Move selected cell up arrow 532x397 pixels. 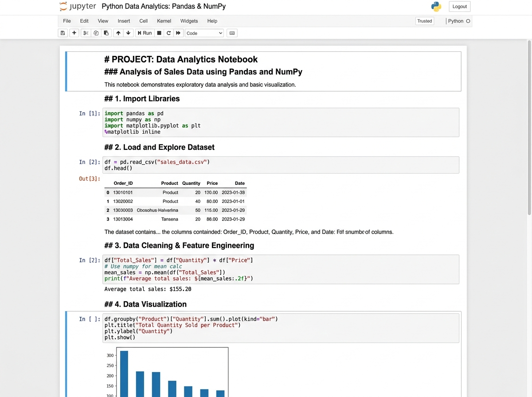[118, 33]
